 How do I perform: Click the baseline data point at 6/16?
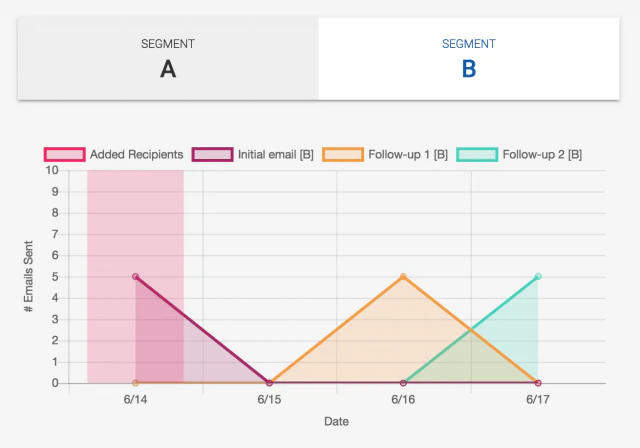403,383
